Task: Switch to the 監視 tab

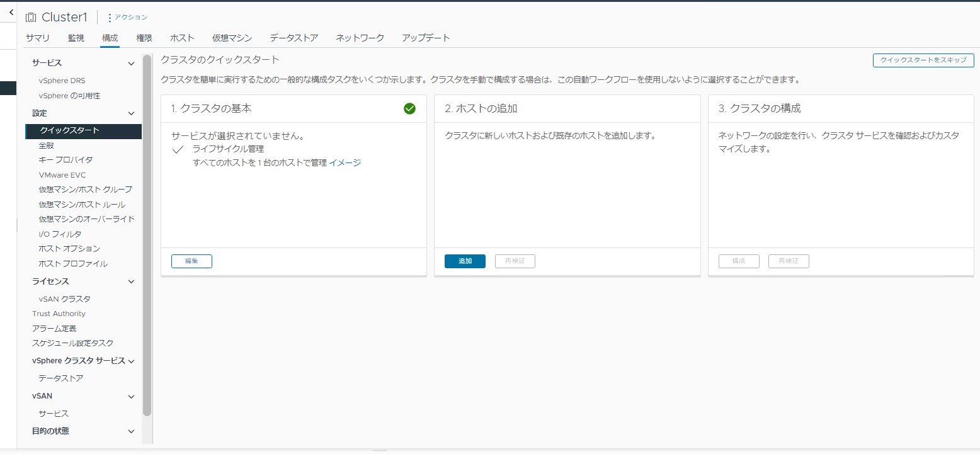Action: pyautogui.click(x=76, y=38)
